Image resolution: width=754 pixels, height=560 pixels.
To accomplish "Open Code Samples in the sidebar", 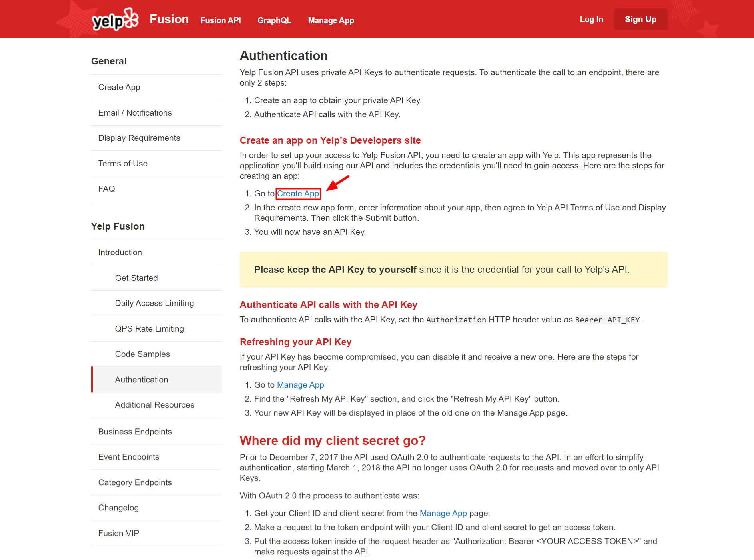I will pos(156,354).
